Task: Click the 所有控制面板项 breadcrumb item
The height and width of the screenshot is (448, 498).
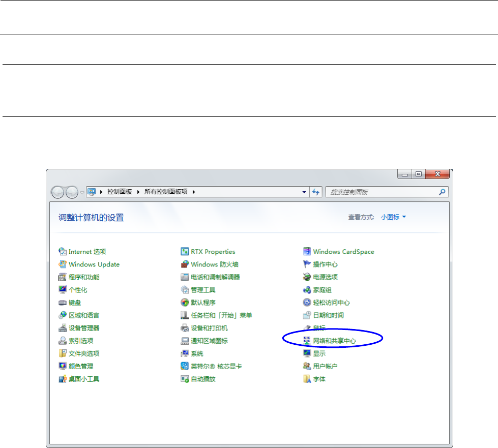Action: (166, 192)
